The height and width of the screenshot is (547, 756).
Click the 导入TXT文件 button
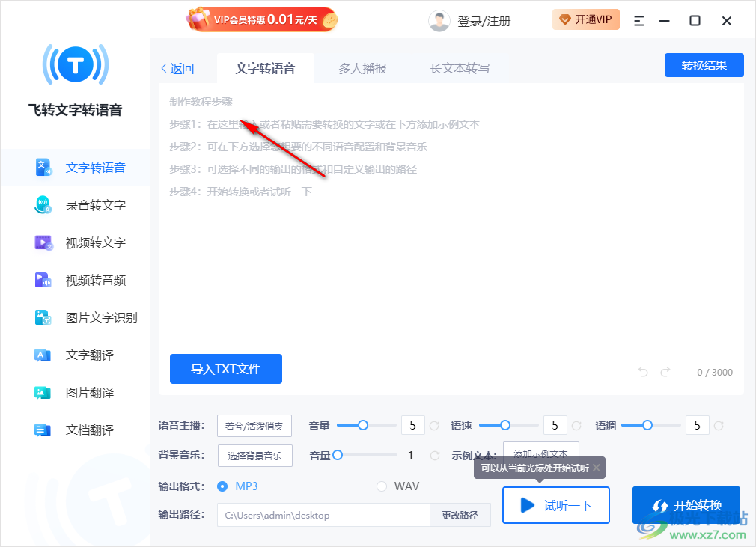click(x=225, y=369)
